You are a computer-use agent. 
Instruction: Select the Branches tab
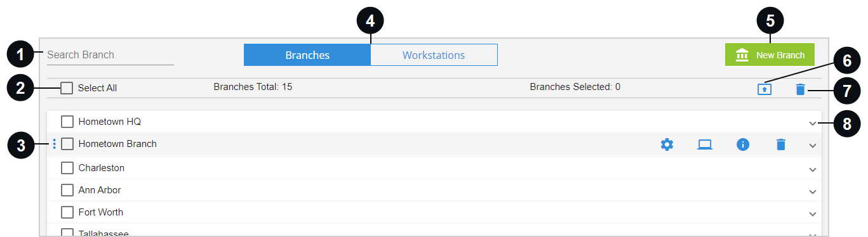tap(307, 55)
